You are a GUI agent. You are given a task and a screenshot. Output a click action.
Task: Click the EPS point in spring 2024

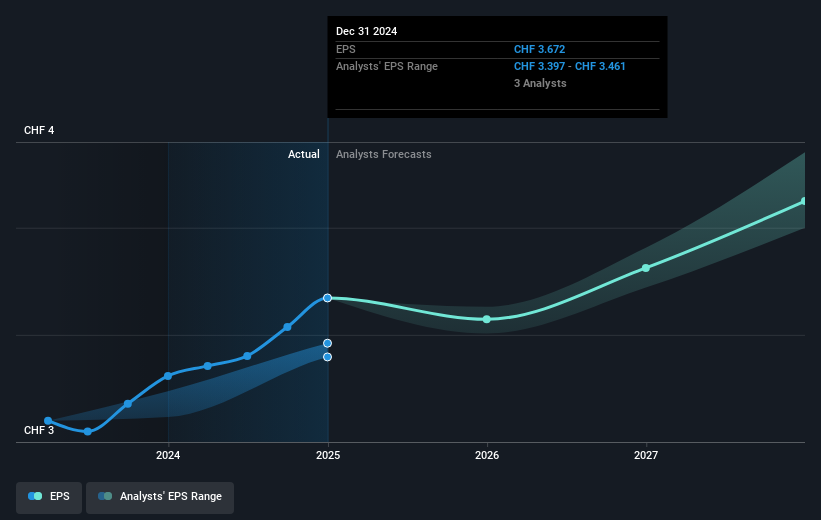coord(208,366)
